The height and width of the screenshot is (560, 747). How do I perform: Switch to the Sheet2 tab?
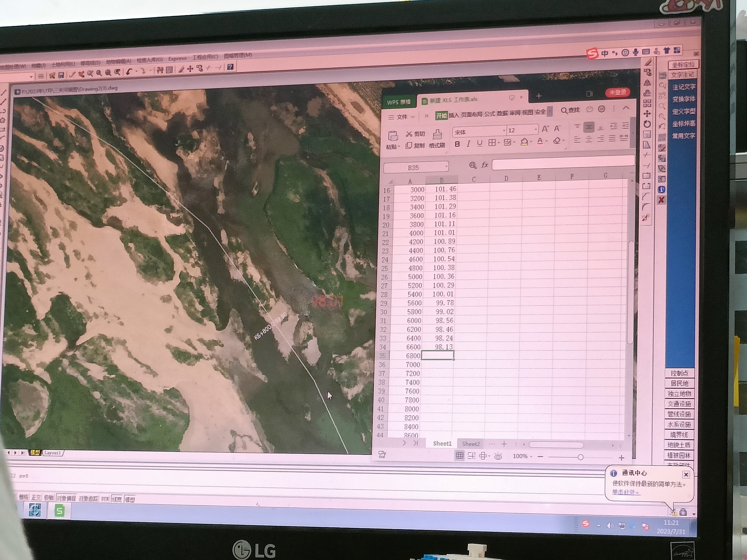tap(471, 444)
